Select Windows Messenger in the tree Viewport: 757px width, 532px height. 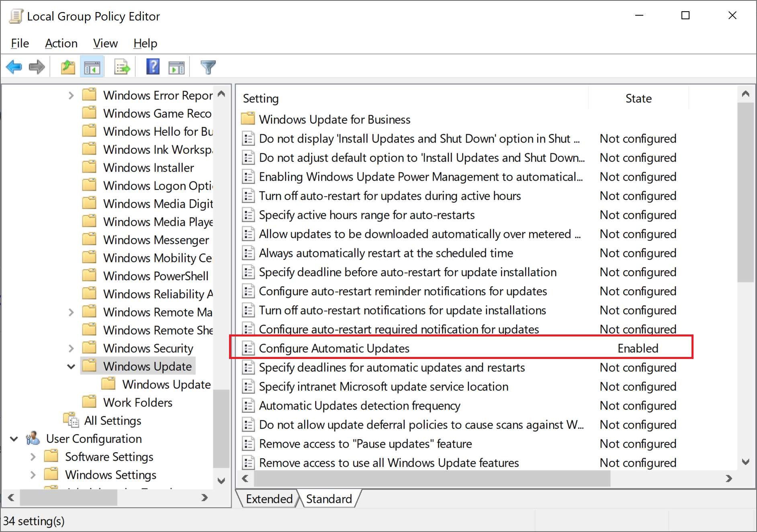point(156,240)
